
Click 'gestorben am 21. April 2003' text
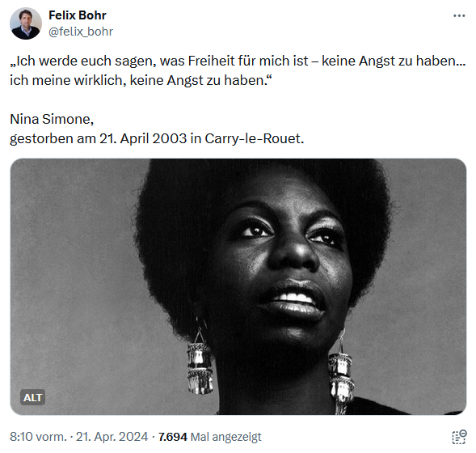pos(98,138)
